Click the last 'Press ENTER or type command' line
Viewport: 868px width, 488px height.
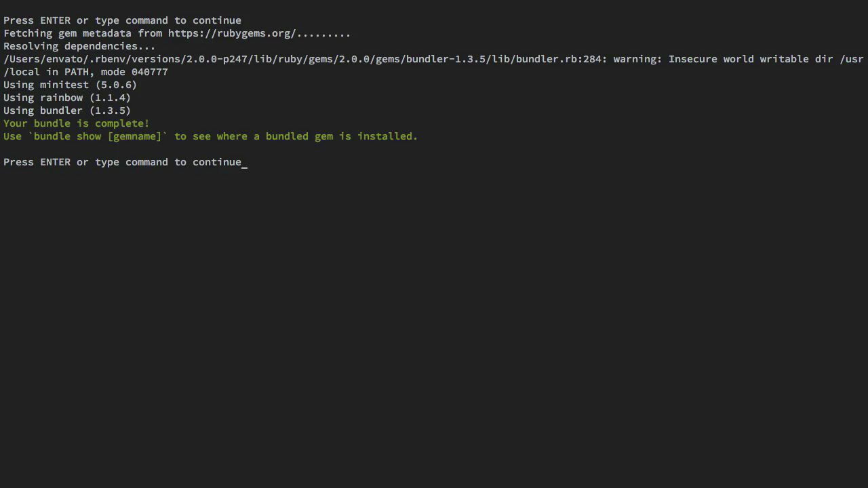point(122,162)
